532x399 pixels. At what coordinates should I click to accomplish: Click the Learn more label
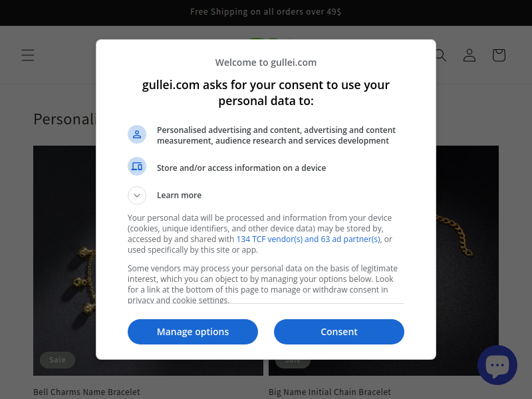pos(179,196)
